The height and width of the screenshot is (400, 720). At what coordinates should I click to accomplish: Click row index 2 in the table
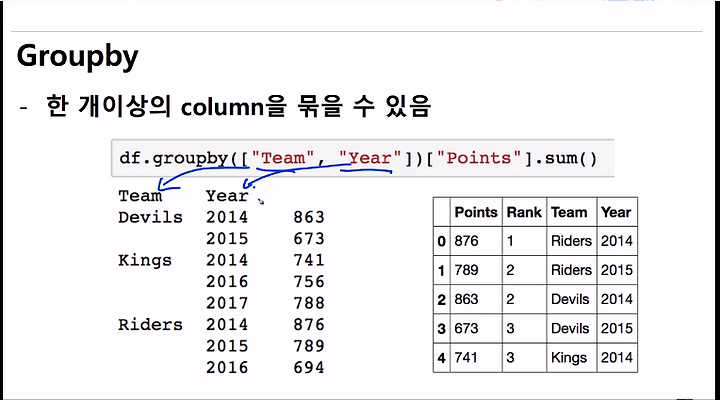(x=441, y=299)
